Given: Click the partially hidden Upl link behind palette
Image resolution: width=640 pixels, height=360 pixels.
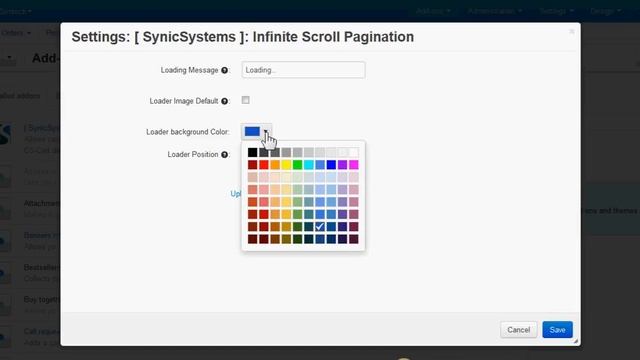Looking at the screenshot, I should 236,193.
